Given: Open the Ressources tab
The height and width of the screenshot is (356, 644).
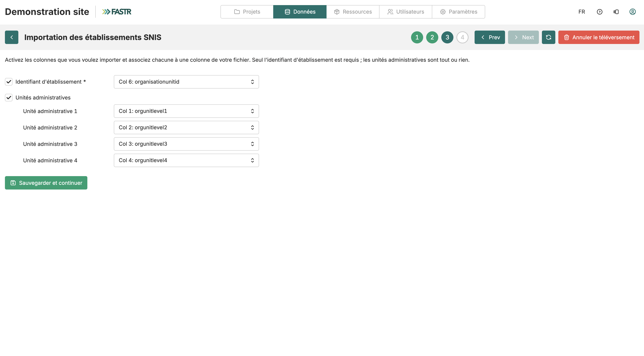Looking at the screenshot, I should coord(353,12).
